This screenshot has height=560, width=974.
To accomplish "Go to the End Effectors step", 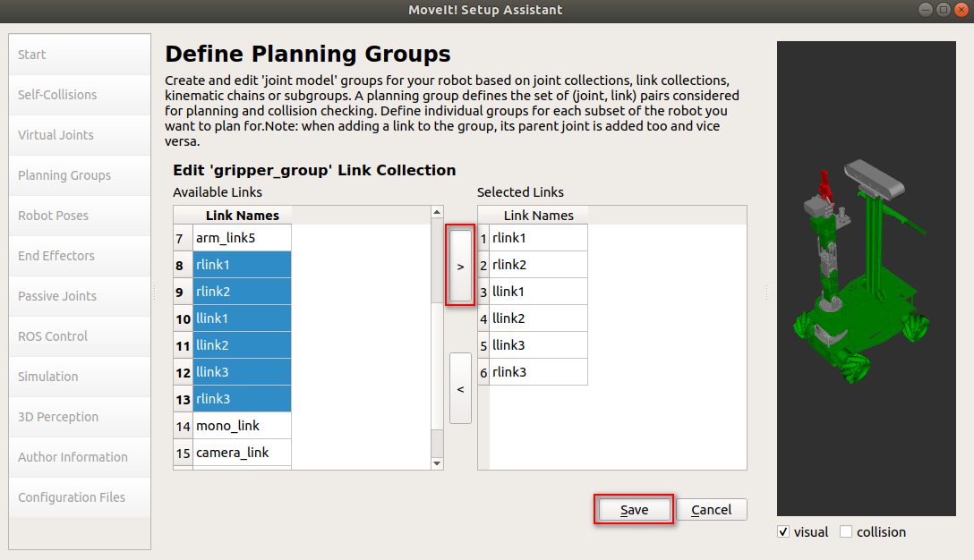I will coord(80,256).
